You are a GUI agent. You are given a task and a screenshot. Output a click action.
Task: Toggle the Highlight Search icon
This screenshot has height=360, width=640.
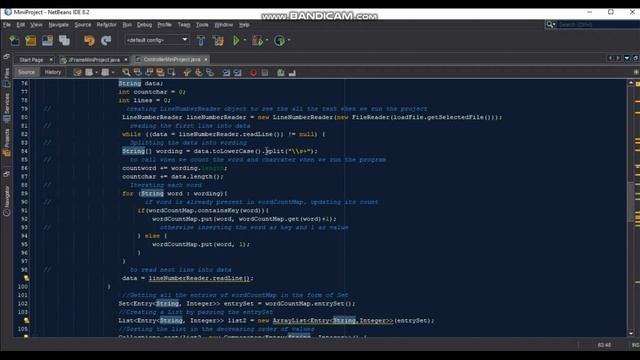point(160,73)
